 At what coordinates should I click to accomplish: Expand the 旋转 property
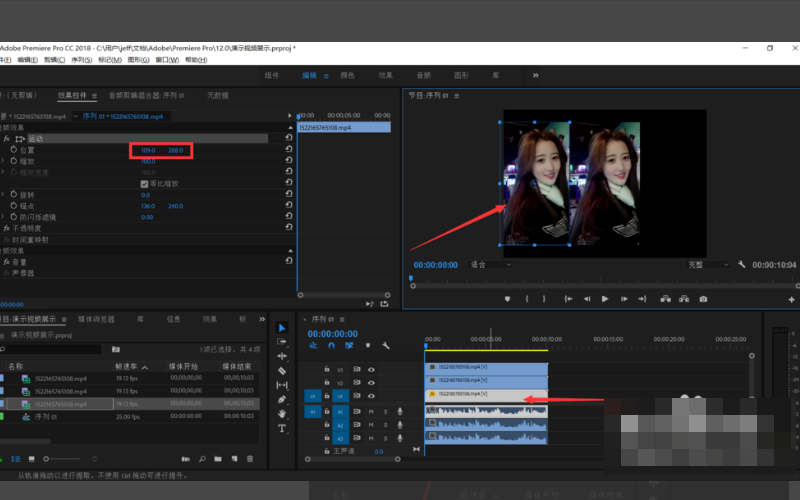[3, 194]
